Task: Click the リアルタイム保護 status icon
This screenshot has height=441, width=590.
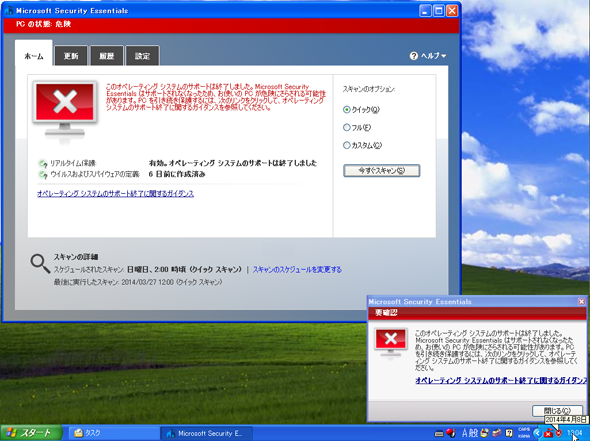Action: click(43, 163)
